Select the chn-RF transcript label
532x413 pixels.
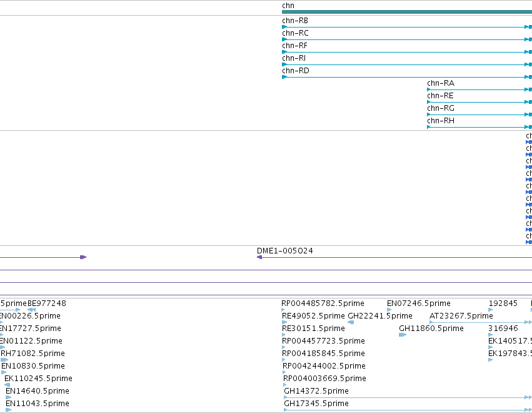point(294,46)
